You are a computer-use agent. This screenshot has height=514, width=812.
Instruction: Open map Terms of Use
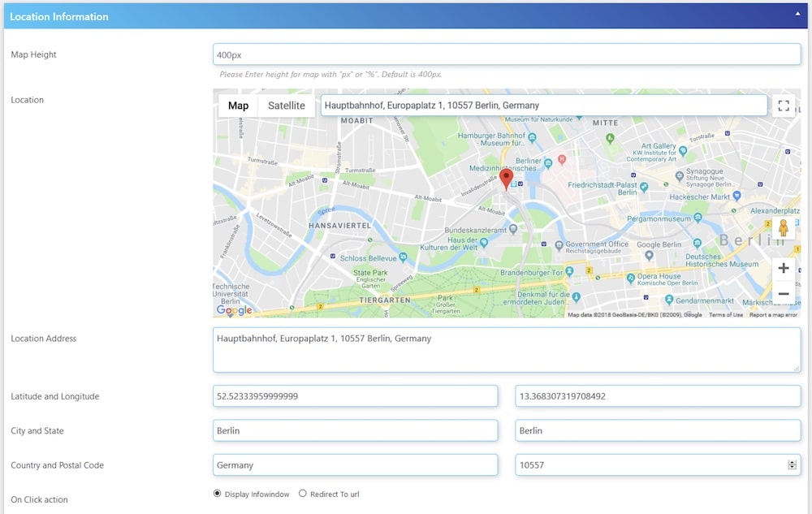(x=725, y=315)
